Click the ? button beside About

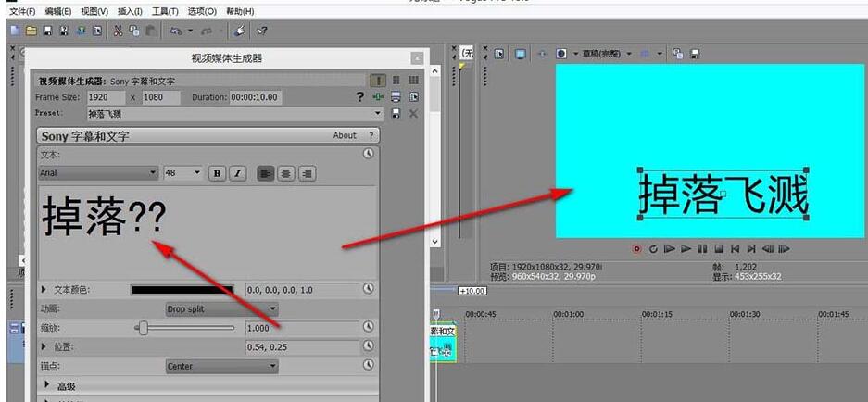tap(371, 135)
